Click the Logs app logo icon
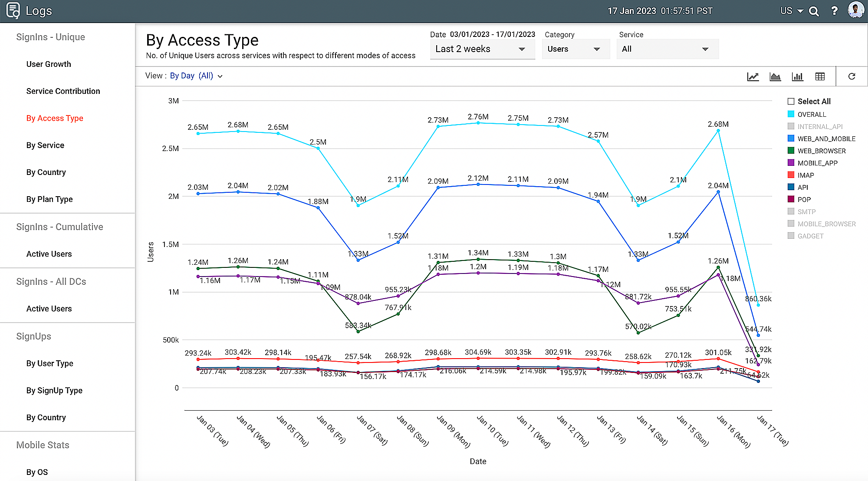This screenshot has width=868, height=481. (13, 11)
